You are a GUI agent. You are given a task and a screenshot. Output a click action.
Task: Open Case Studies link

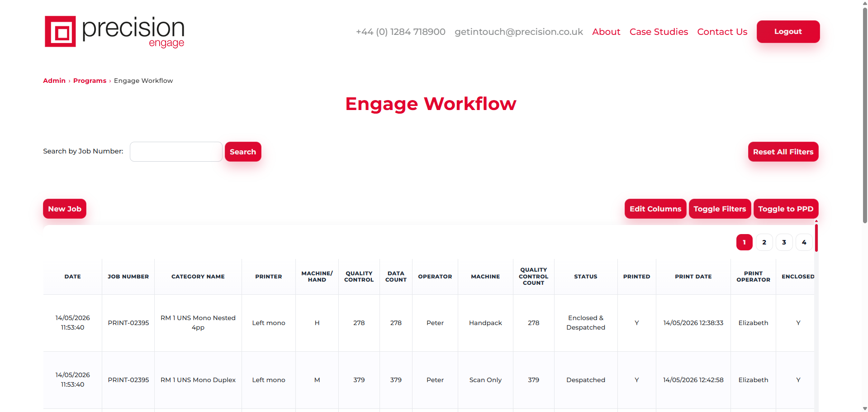(659, 32)
